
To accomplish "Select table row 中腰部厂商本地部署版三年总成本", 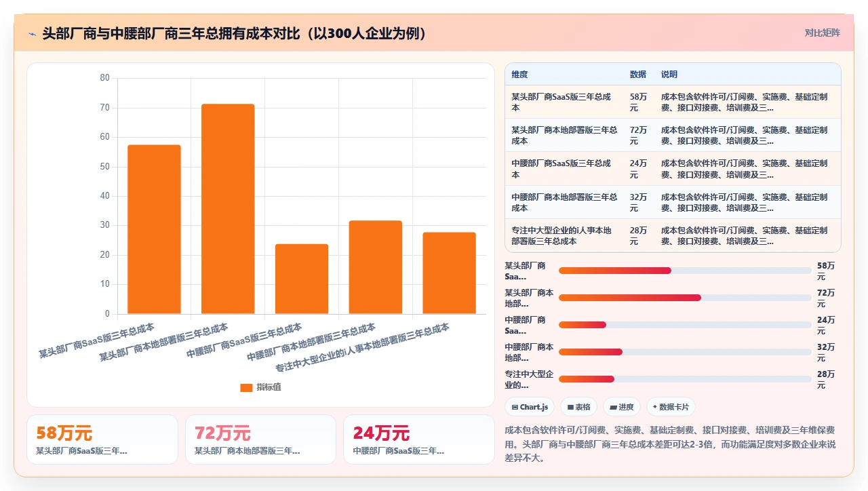I will point(673,202).
